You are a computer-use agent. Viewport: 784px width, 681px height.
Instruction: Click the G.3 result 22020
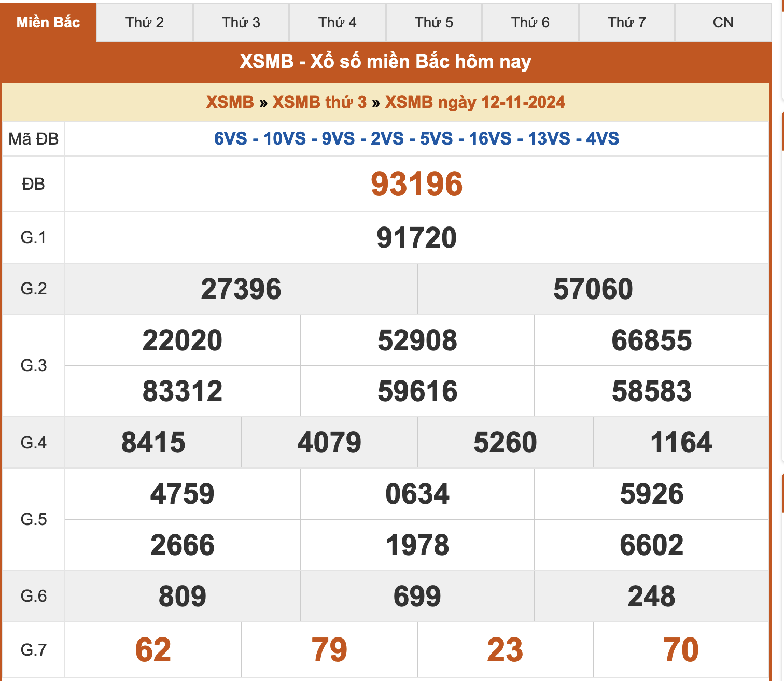(x=183, y=340)
